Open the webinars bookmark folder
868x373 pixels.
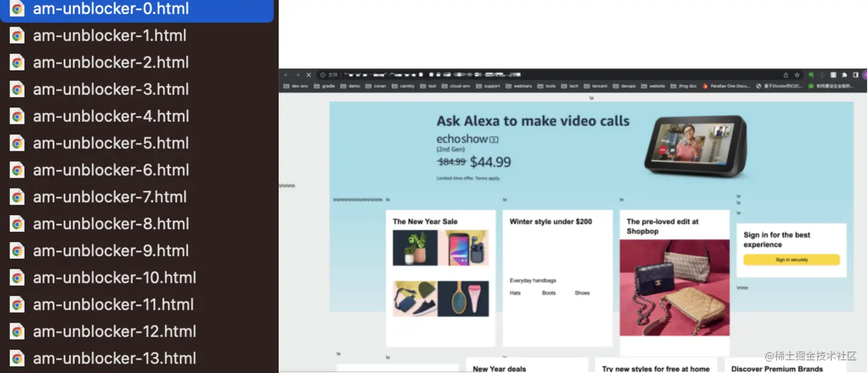[x=519, y=86]
